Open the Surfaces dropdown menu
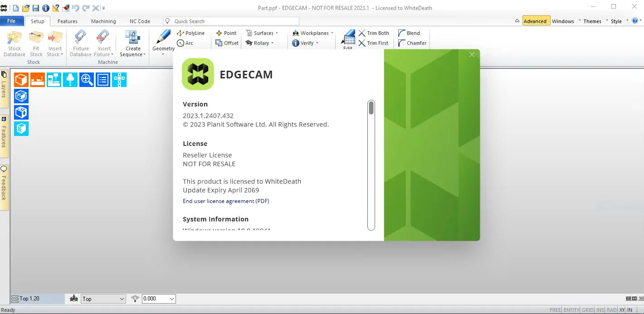Viewport: 644px width, 314px height. coord(262,33)
